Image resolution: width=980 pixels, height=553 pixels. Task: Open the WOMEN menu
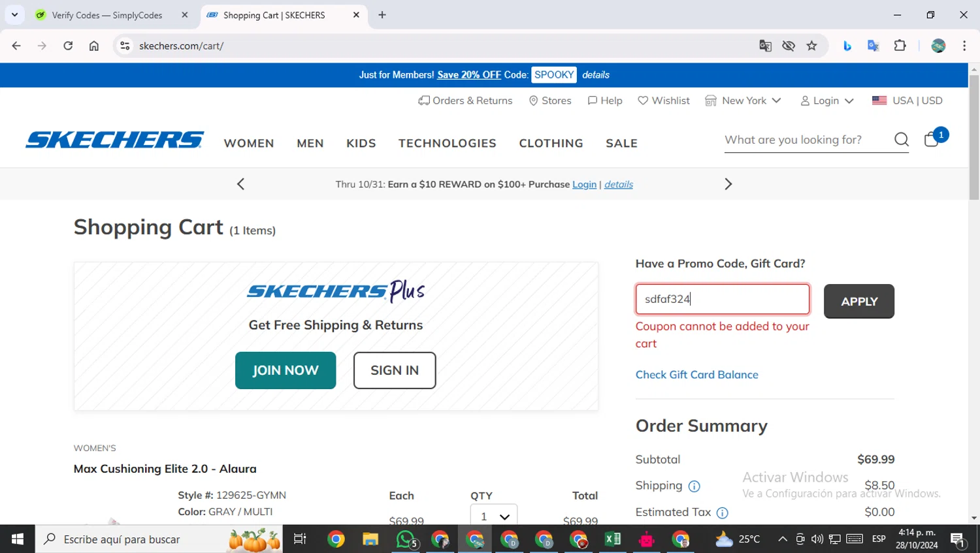coord(249,143)
